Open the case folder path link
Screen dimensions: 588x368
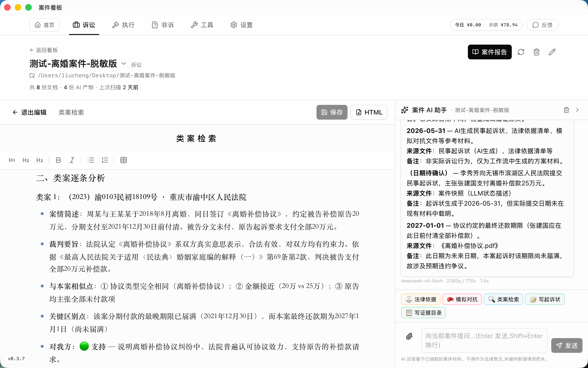pyautogui.click(x=102, y=75)
